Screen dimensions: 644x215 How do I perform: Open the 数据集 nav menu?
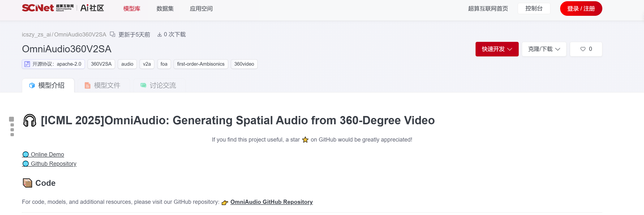165,9
